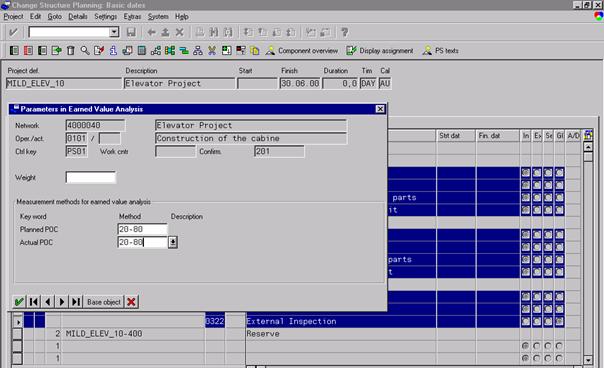Viewport: 604px width, 368px height.
Task: Click the Confirm. field 201
Action: [x=279, y=151]
